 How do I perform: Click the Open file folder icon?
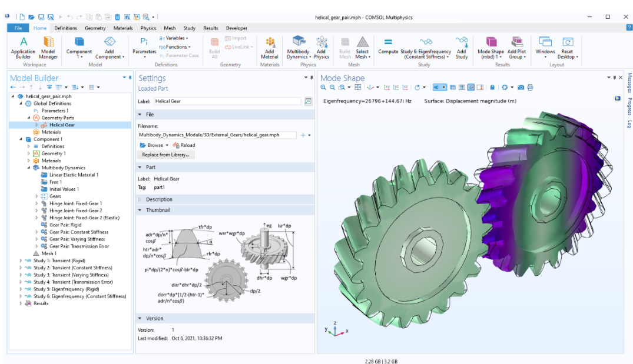(31, 17)
